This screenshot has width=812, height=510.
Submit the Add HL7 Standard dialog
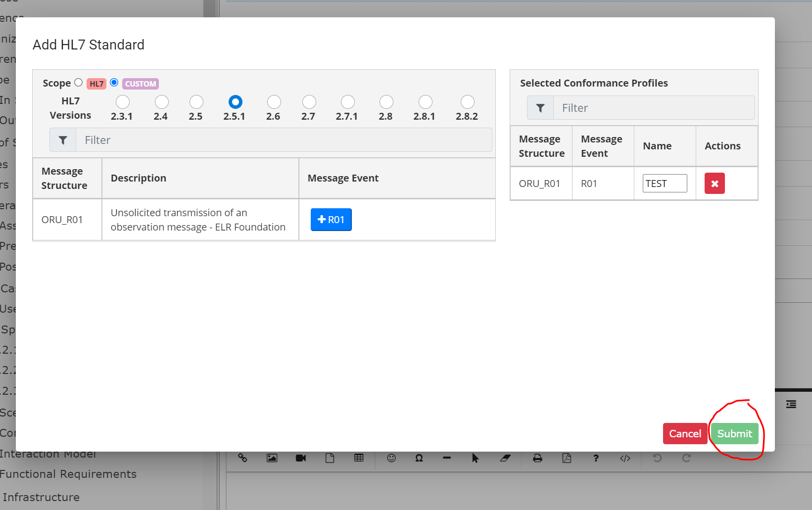[x=734, y=433]
